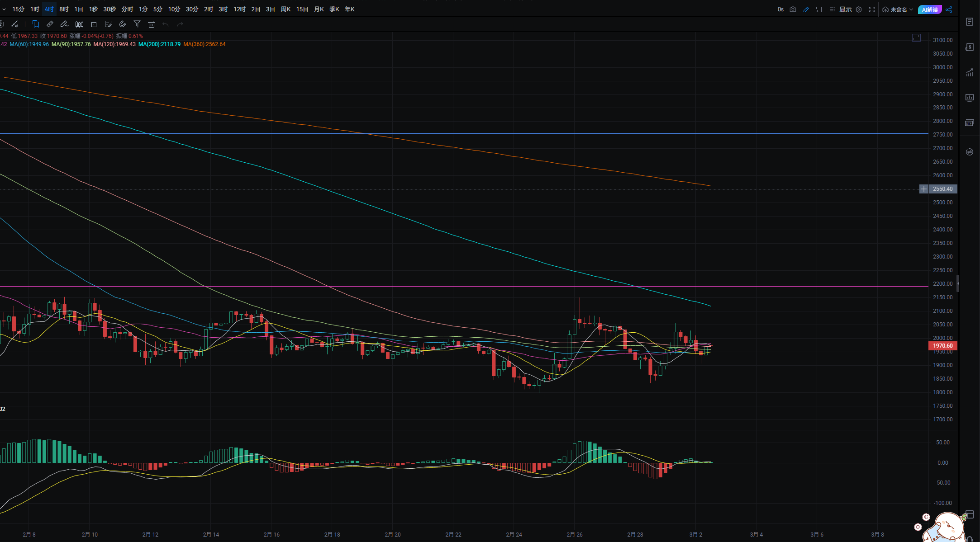Toggle the blue pencil drawing mode
The image size is (980, 542).
(x=806, y=9)
